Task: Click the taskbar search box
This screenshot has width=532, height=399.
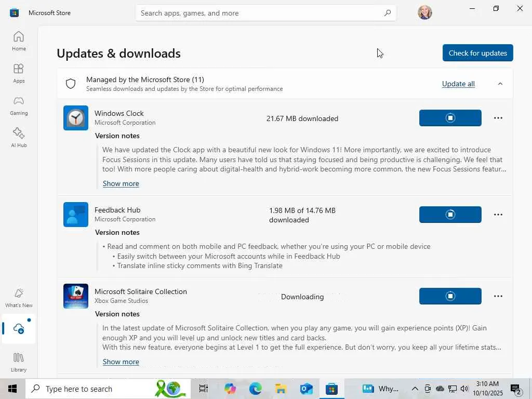Action: pos(108,389)
